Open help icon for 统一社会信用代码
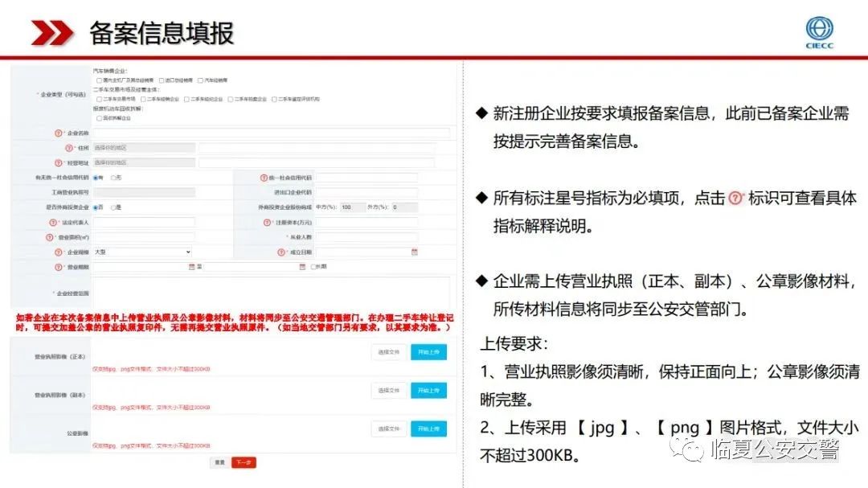 click(264, 178)
